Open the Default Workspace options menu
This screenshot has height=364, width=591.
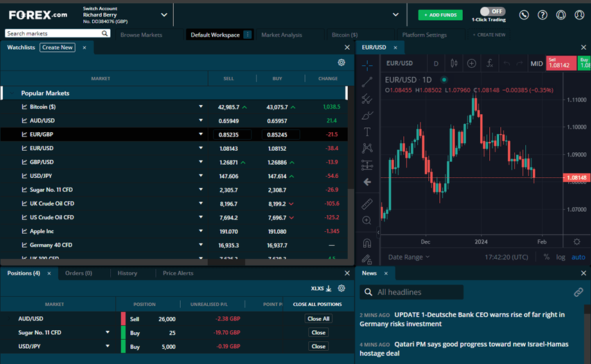click(248, 35)
